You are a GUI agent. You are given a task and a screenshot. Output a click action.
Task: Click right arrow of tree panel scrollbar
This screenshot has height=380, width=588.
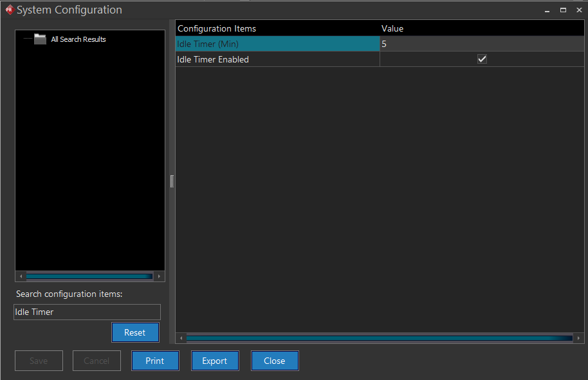(160, 276)
